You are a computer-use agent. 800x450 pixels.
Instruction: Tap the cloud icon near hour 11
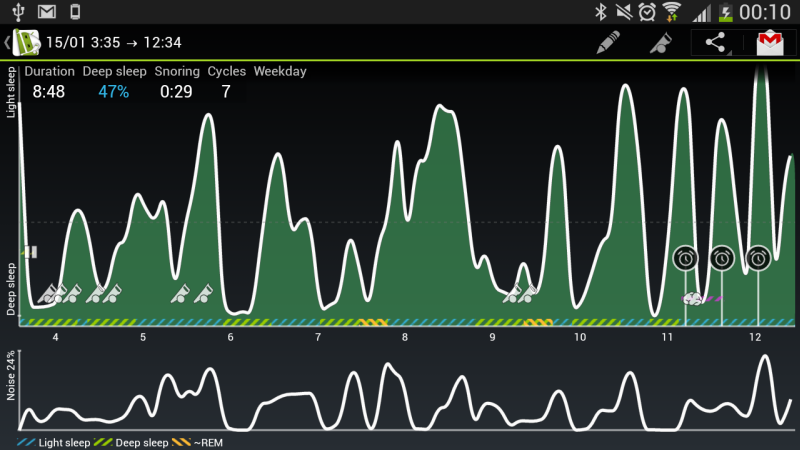pos(691,298)
